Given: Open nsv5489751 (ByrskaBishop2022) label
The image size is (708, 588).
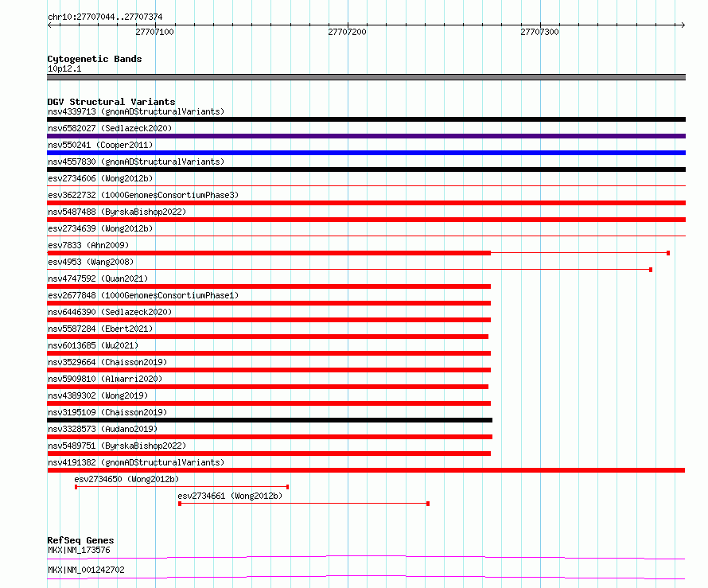Looking at the screenshot, I should 117,446.
